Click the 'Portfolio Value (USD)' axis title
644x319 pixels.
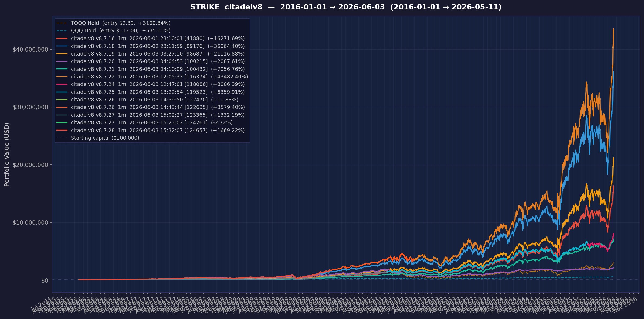coord(7,155)
